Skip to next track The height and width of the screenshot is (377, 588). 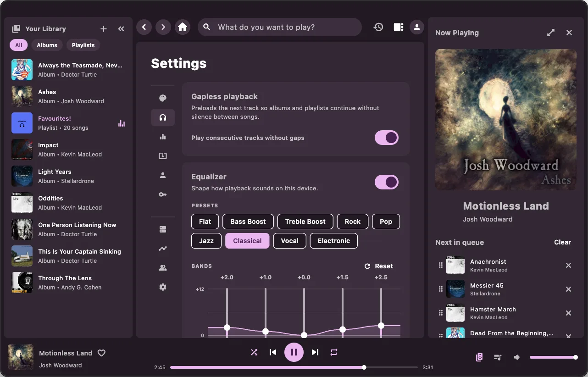tap(315, 352)
